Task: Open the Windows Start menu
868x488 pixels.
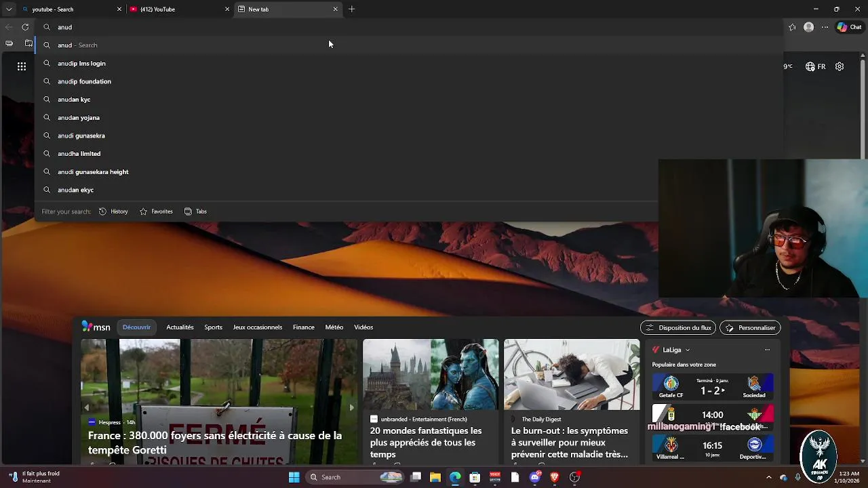Action: tap(294, 477)
